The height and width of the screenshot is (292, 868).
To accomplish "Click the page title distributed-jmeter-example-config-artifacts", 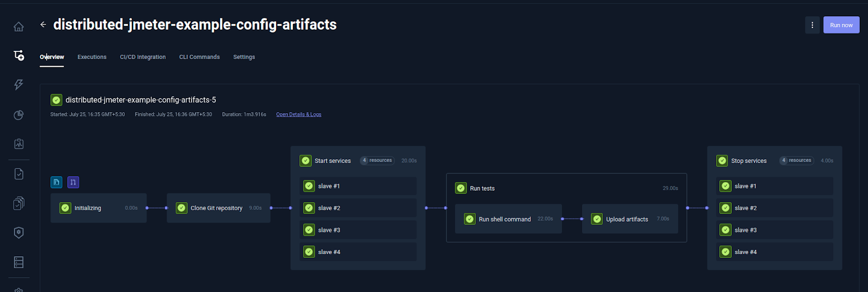I will coord(195,24).
